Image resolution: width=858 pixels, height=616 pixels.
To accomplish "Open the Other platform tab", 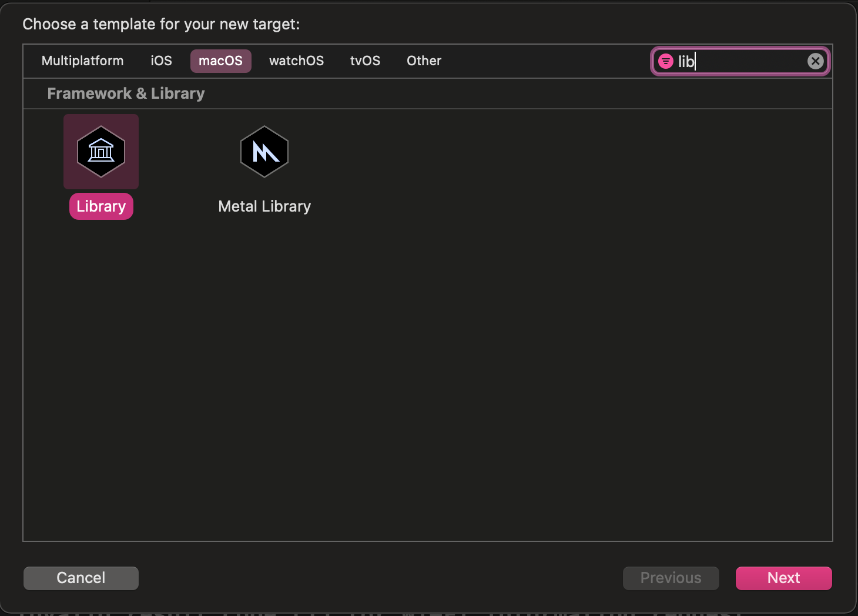I will point(424,61).
